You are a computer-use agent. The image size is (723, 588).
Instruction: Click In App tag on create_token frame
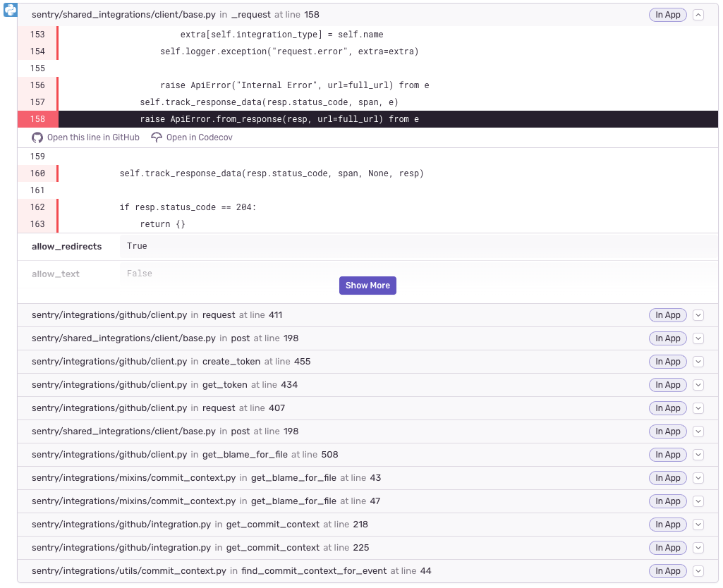coord(668,362)
